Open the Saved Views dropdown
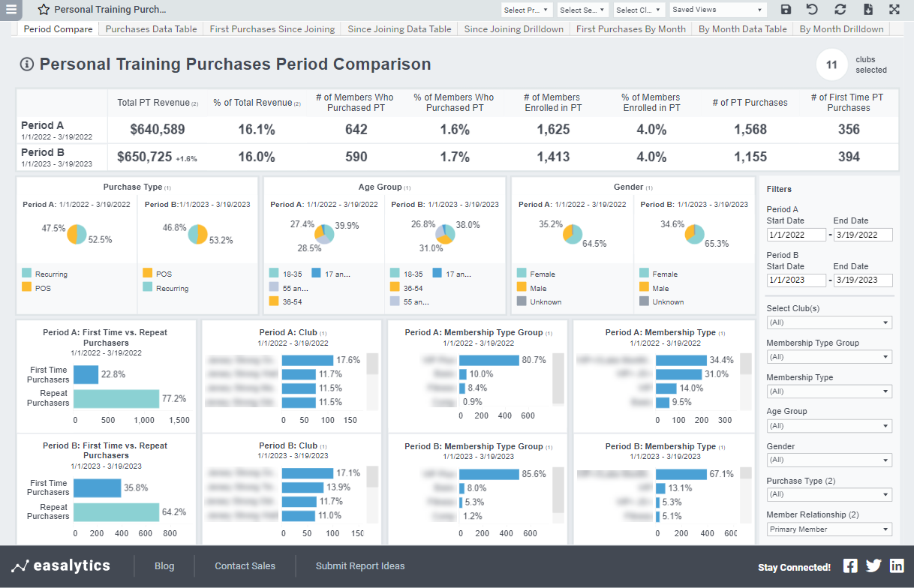The image size is (914, 588). click(717, 10)
